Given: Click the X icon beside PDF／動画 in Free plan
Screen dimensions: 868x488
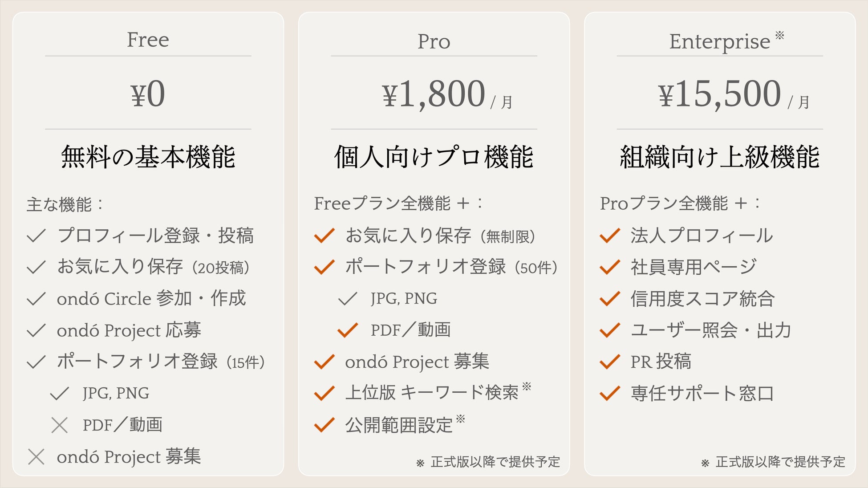Looking at the screenshot, I should coord(59,425).
